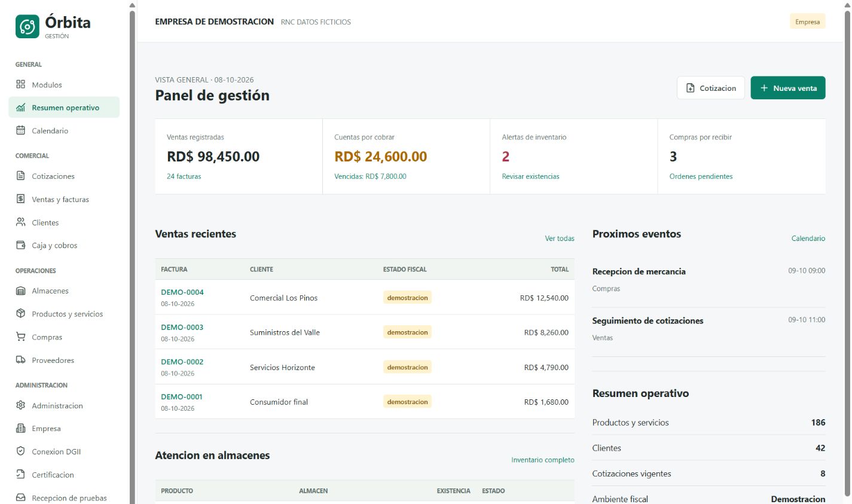This screenshot has height=504, width=852.
Task: Click the Calendario icon in sidebar
Action: [20, 130]
